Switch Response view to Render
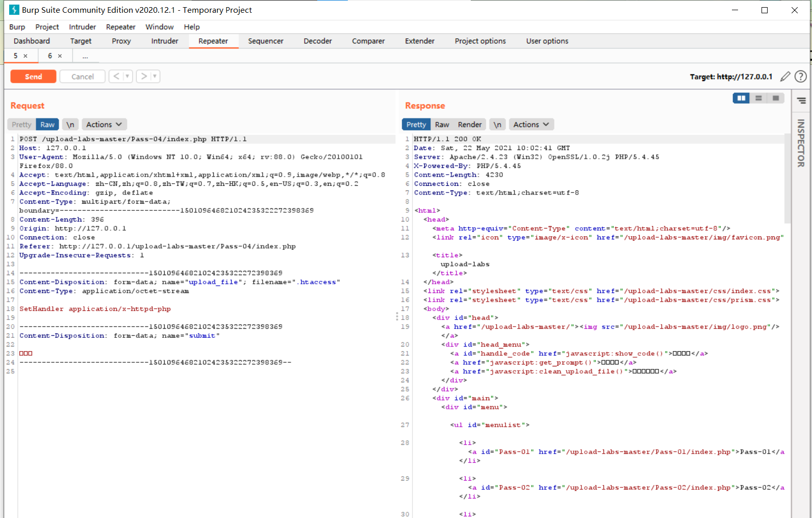Image resolution: width=812 pixels, height=518 pixels. click(470, 125)
